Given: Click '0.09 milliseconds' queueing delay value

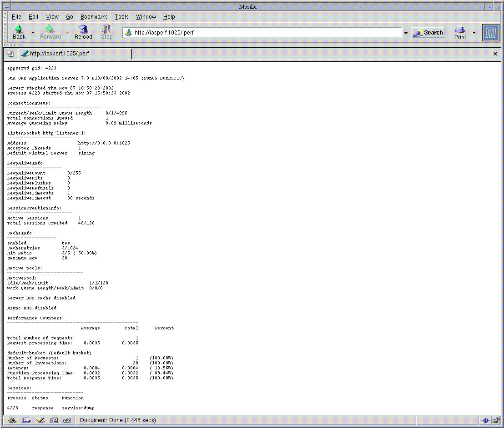Looking at the screenshot, I should click(129, 123).
